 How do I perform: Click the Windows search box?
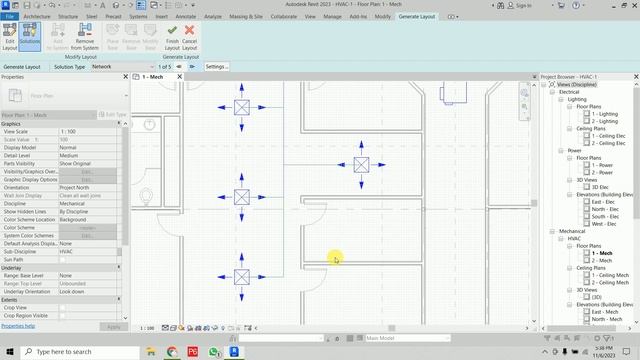pyautogui.click(x=80, y=351)
